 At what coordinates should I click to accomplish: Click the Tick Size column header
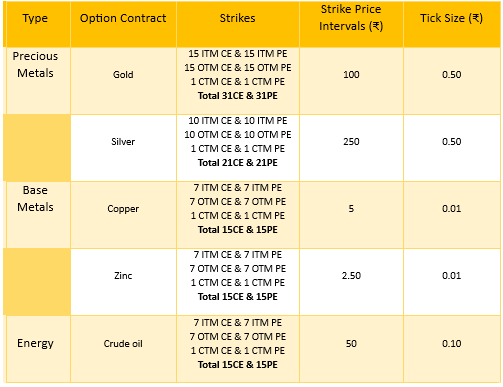[x=451, y=18]
